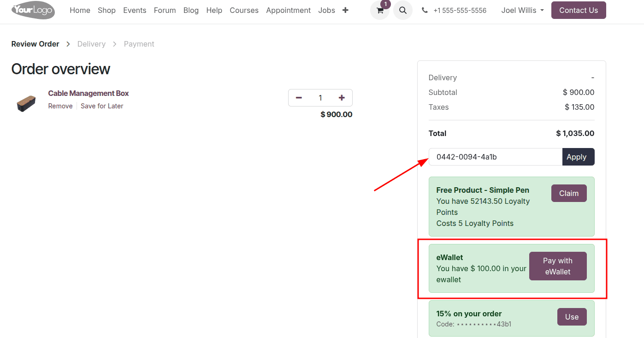Apply the entered promo code

tap(578, 157)
